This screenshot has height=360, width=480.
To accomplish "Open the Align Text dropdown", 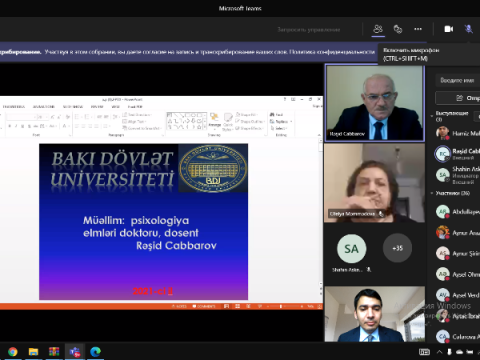I will [134, 121].
